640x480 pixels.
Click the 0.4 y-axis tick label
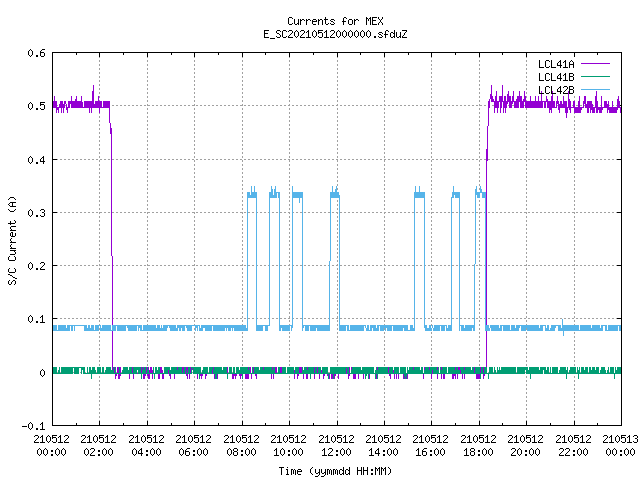click(37, 160)
